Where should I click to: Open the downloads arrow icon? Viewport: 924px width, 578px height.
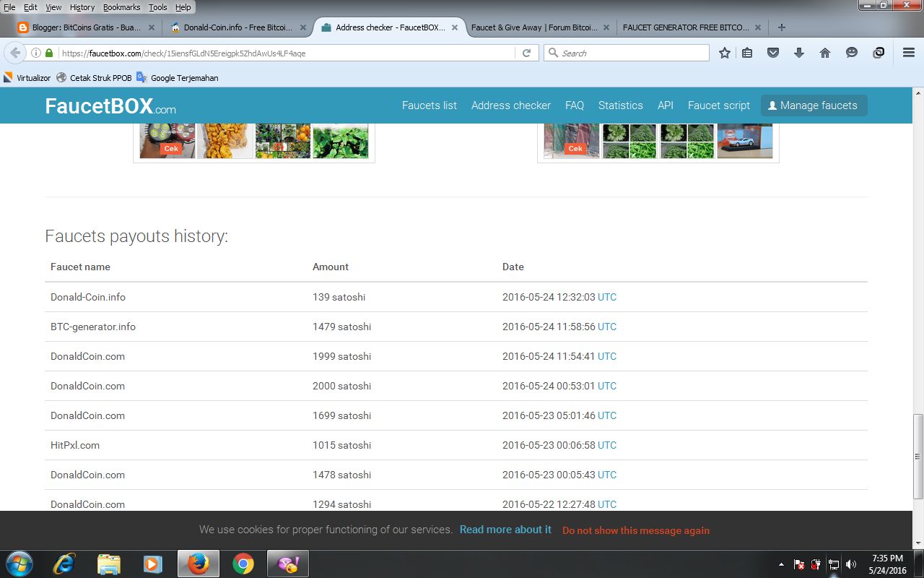point(799,53)
